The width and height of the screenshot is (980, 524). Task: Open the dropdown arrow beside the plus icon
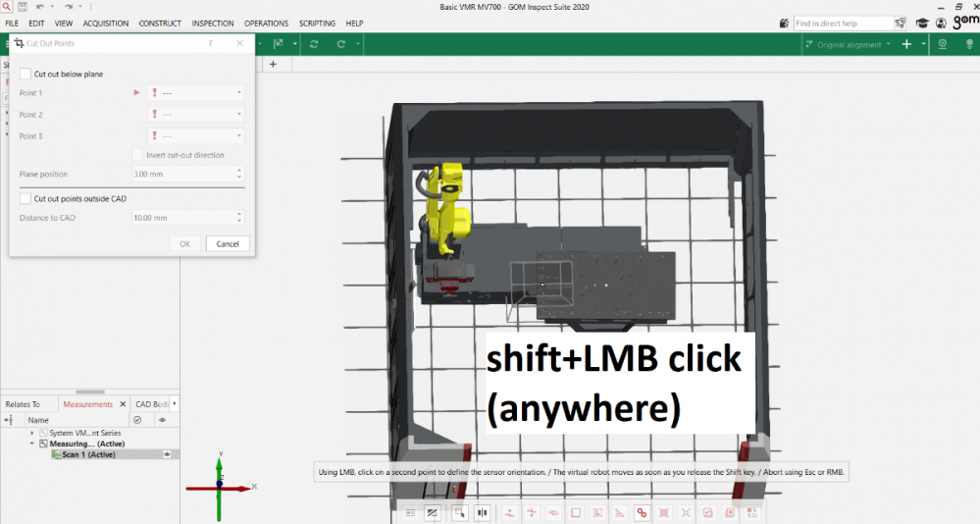[x=923, y=44]
